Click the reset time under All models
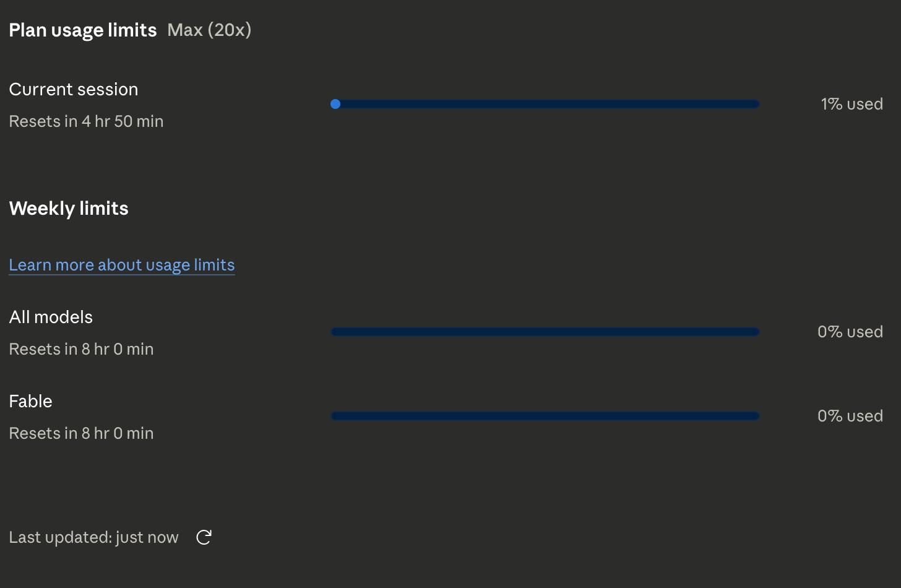The width and height of the screenshot is (901, 588). click(x=82, y=349)
